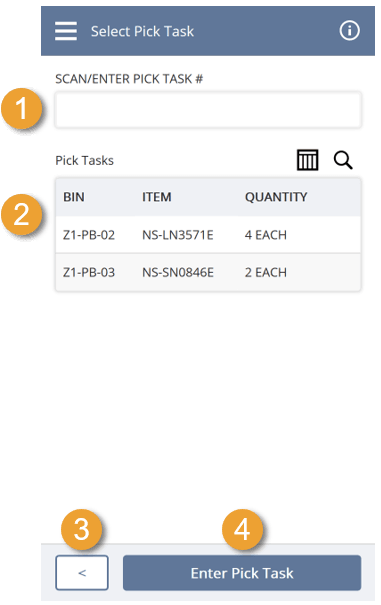Screen dimensions: 381x605
Task: Click the Scan/Enter Pick Task input field
Action: 208,110
